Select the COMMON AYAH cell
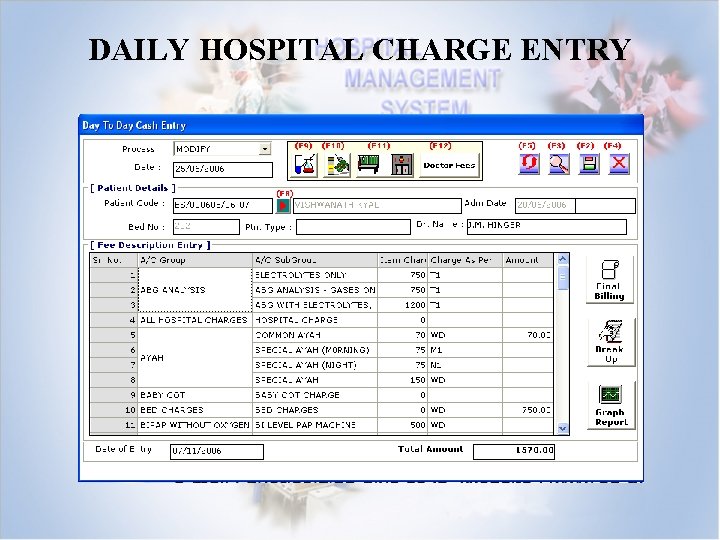 (x=315, y=335)
